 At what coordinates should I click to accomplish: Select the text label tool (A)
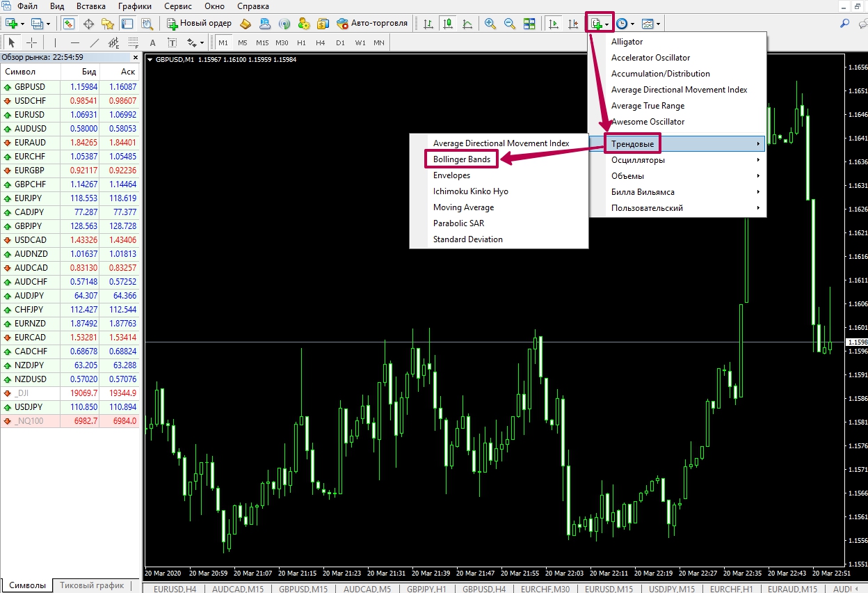pyautogui.click(x=153, y=42)
